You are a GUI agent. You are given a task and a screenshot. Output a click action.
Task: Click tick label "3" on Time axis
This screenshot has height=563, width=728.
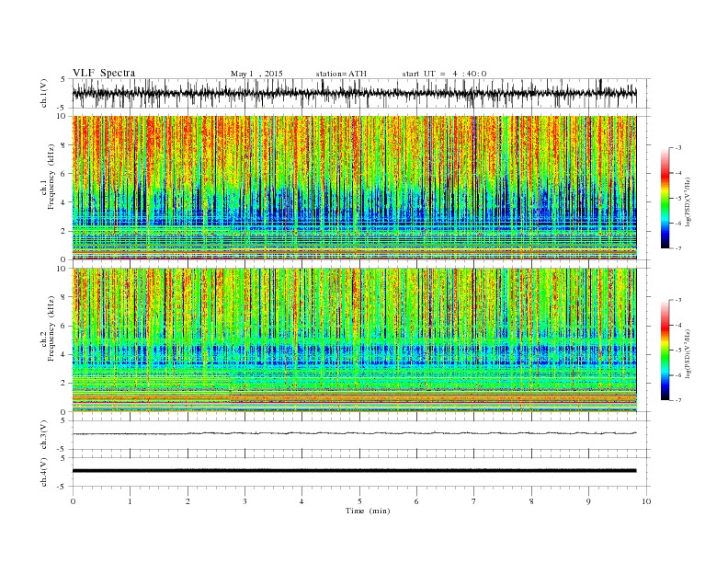(x=245, y=501)
